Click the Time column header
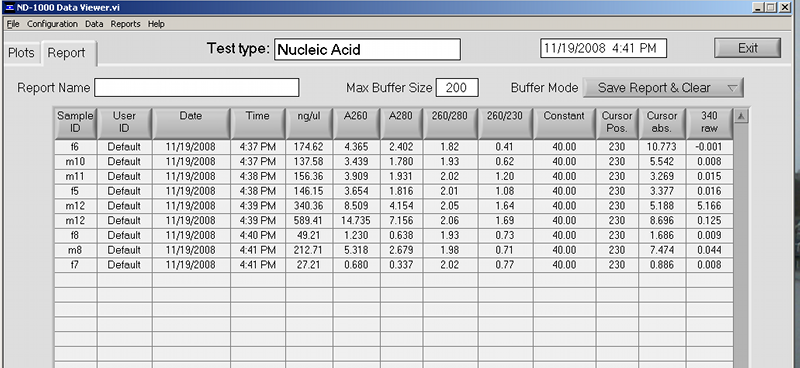Viewport: 800px width, 368px height. [x=258, y=123]
